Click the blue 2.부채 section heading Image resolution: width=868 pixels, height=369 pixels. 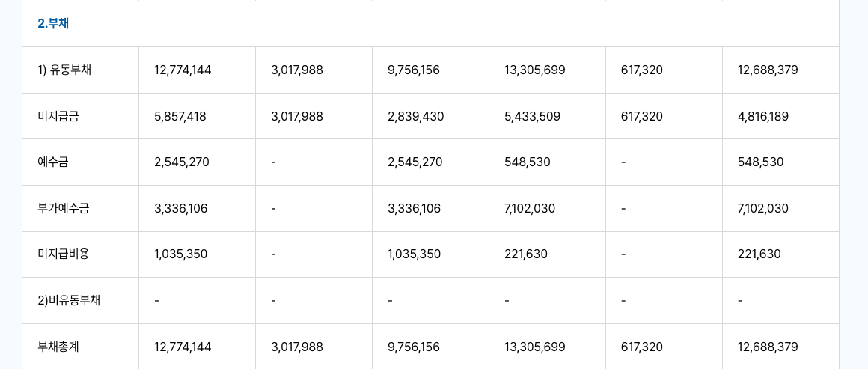(53, 23)
